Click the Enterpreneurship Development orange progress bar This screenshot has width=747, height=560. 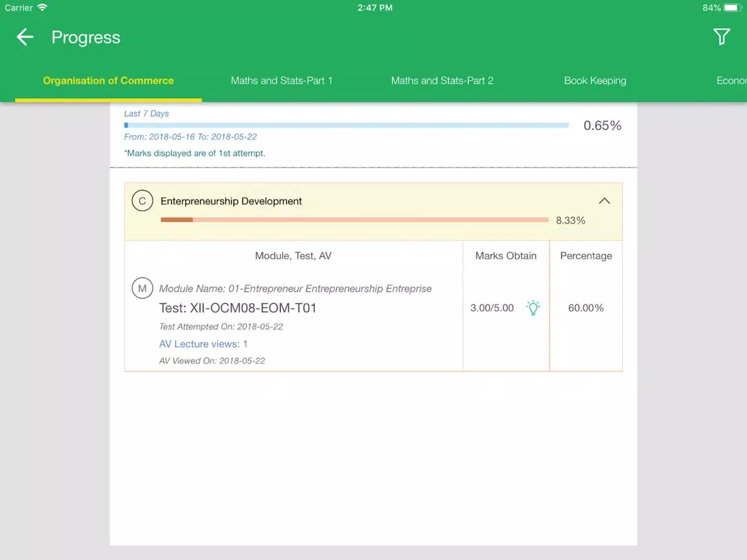tap(354, 220)
